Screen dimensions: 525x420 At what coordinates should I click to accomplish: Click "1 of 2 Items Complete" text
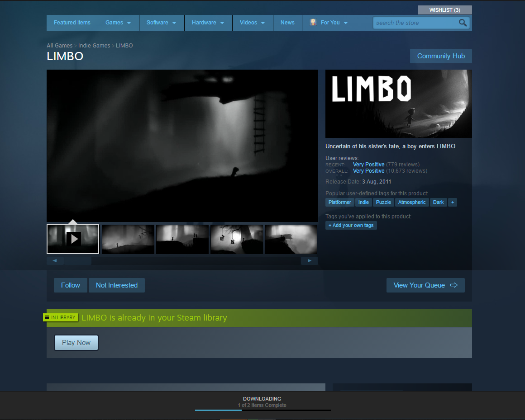click(262, 405)
